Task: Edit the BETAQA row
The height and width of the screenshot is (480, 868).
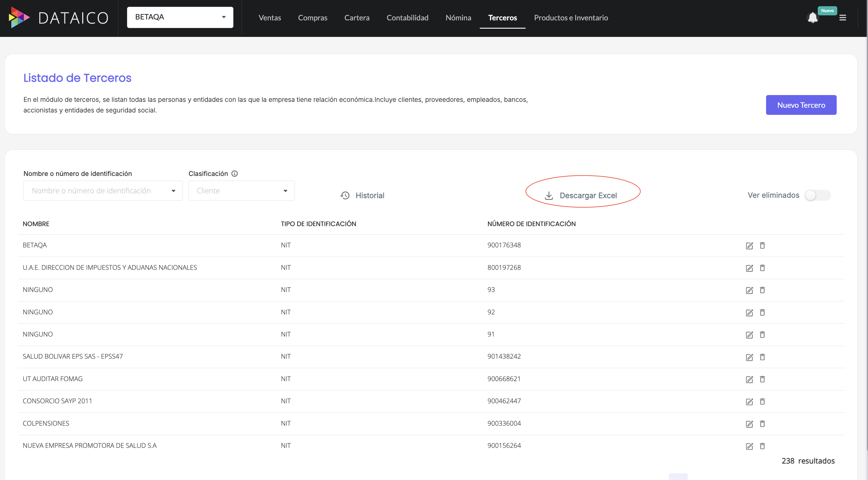Action: click(x=750, y=246)
